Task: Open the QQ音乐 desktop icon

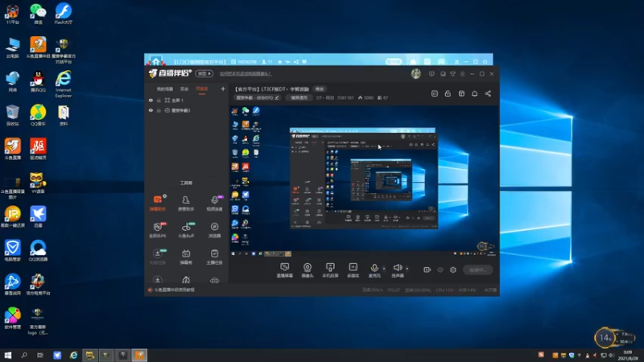Action: click(38, 115)
